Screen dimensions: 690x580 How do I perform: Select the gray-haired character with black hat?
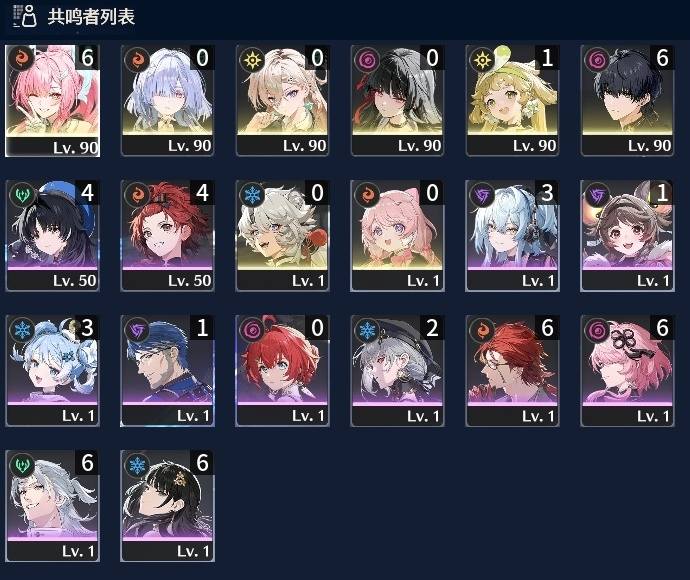(397, 371)
